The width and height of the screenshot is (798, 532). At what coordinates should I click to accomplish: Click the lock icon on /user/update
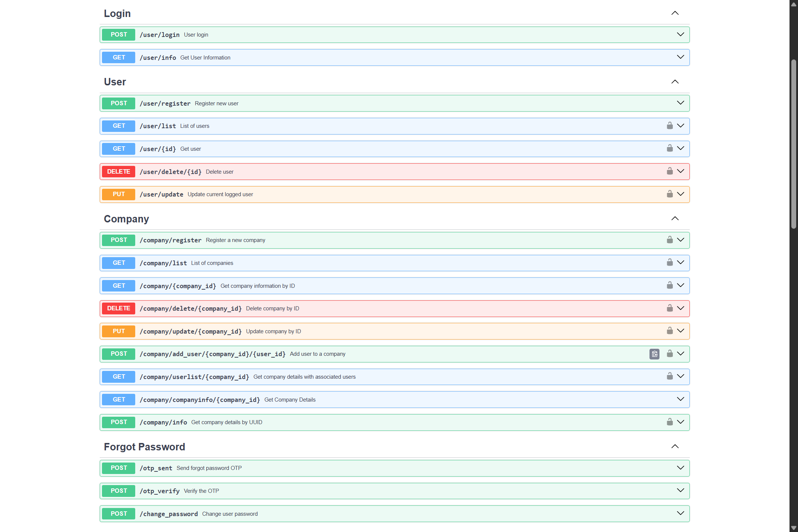pyautogui.click(x=669, y=194)
